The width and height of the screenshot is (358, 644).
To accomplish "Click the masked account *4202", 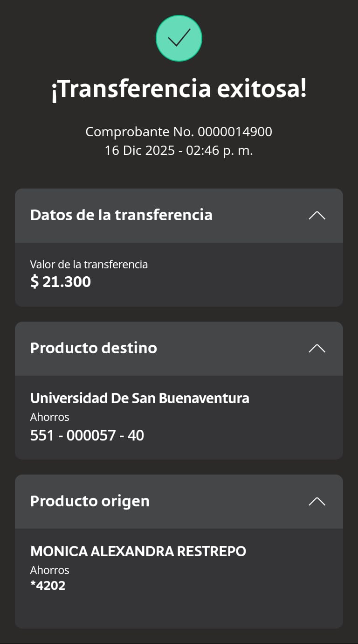I will [48, 586].
